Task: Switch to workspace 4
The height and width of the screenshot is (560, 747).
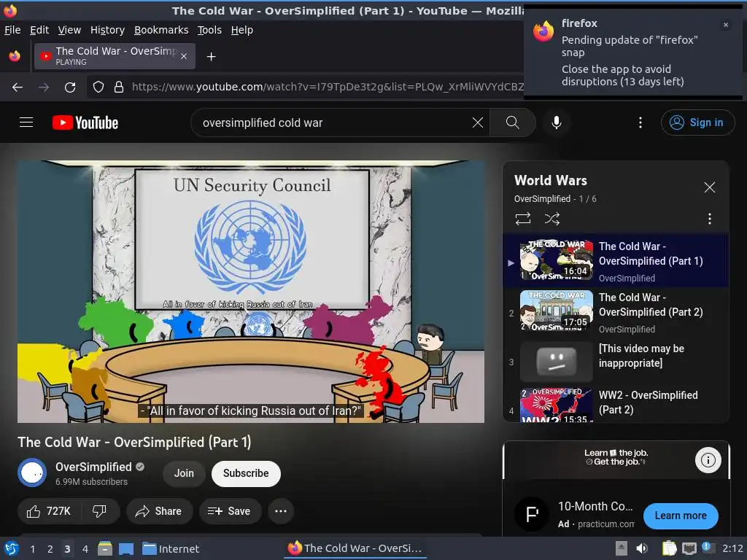Action: 85,549
